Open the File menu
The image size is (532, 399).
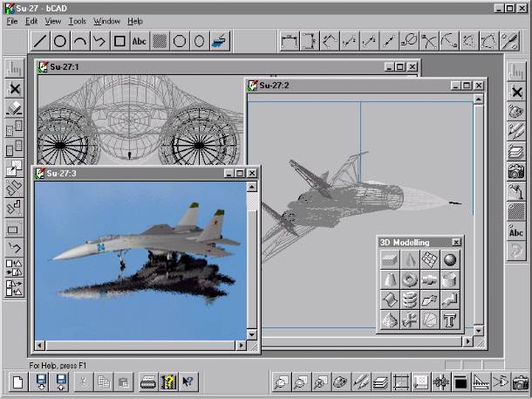pyautogui.click(x=12, y=21)
